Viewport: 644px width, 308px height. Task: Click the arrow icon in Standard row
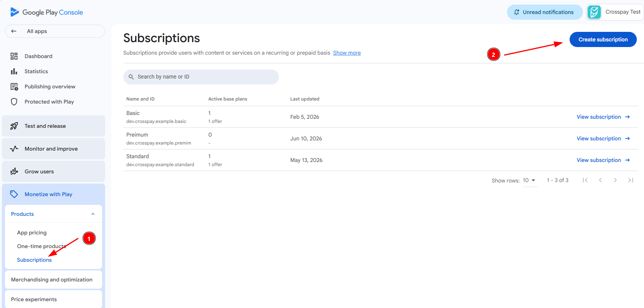coord(628,160)
